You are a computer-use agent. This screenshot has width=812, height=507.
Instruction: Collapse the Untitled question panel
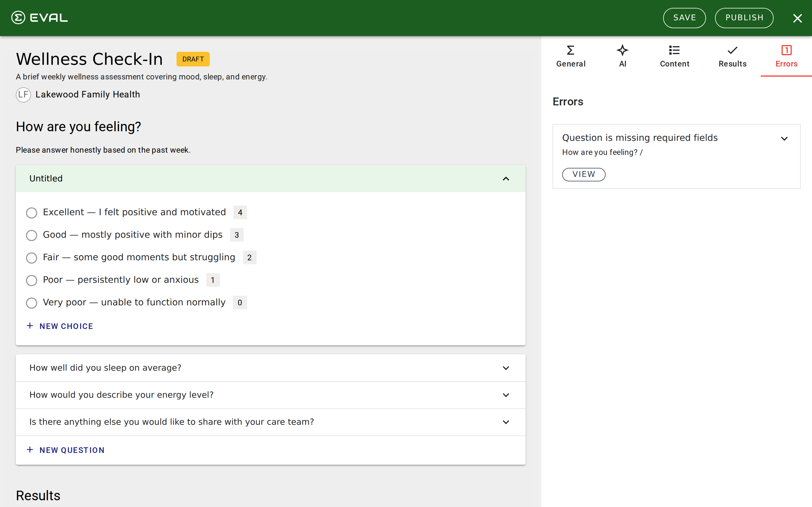(506, 179)
